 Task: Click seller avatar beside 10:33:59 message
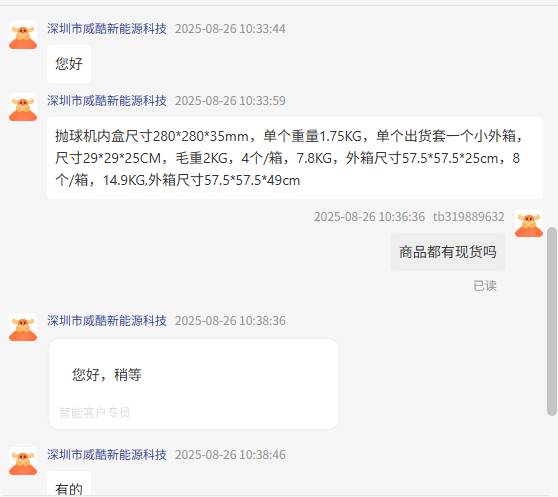pos(23,107)
